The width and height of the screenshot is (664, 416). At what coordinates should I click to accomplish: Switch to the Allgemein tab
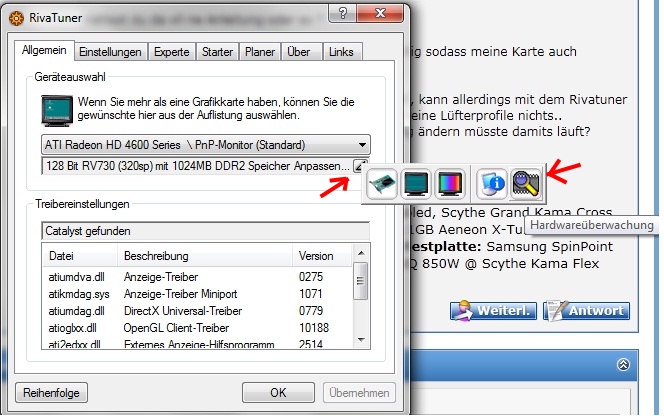(x=44, y=50)
